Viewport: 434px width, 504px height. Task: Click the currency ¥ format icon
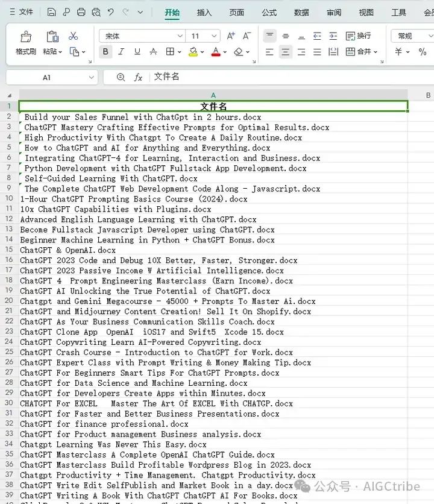click(398, 51)
